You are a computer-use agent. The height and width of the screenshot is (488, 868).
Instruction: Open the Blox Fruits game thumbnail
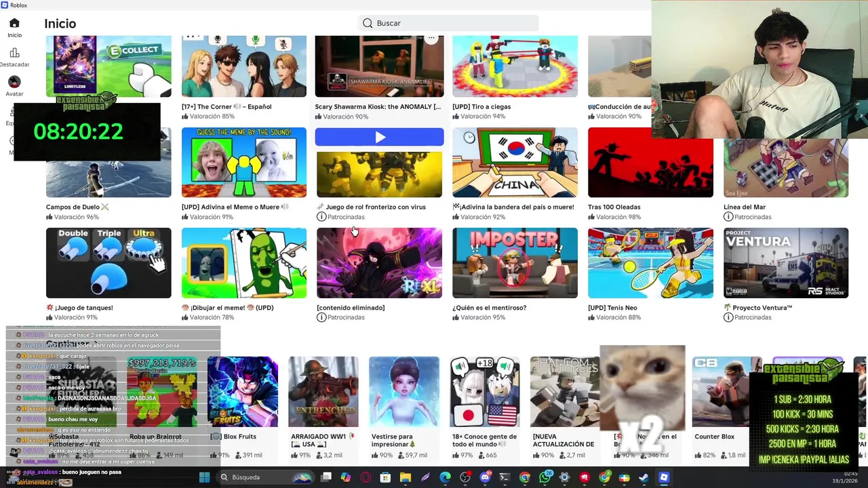pyautogui.click(x=243, y=392)
